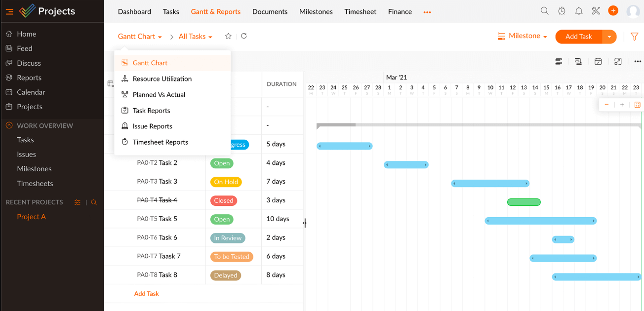Viewport: 644px width, 311px height.
Task: Click the Add Task link below task list
Action: pos(147,293)
